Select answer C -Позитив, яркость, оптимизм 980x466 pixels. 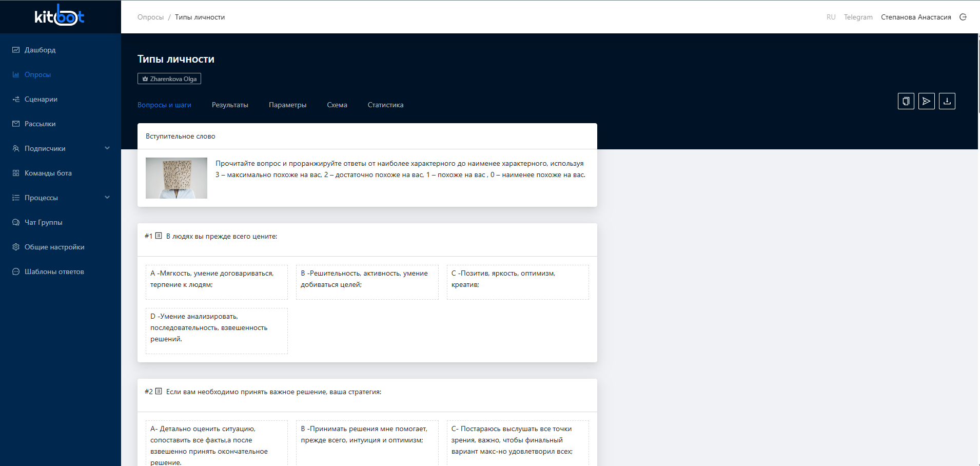click(x=518, y=282)
